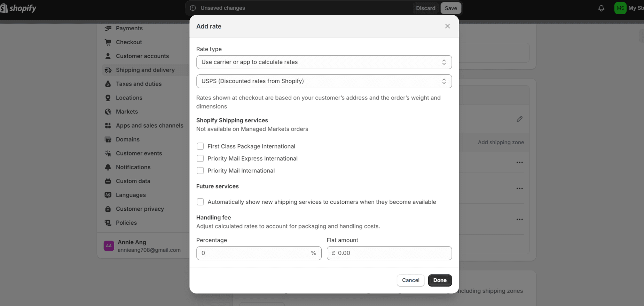The height and width of the screenshot is (306, 644).
Task: Open the Taxes and duties section
Action: [x=139, y=84]
